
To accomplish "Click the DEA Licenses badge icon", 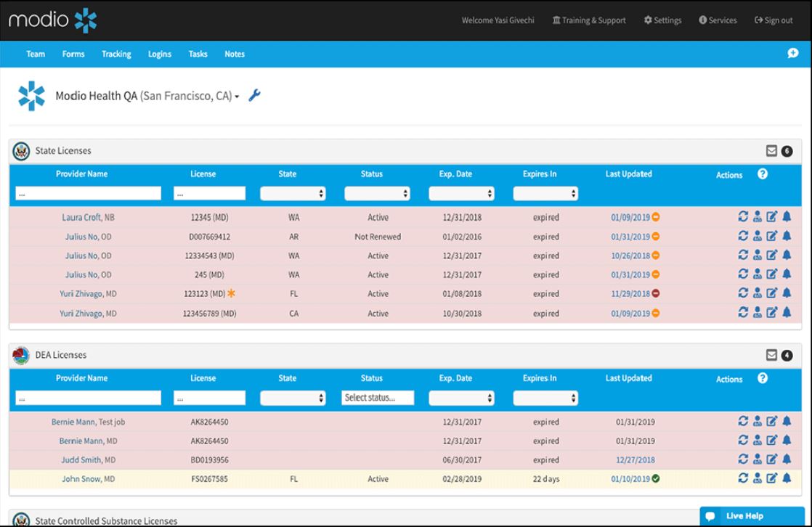I will click(x=21, y=355).
